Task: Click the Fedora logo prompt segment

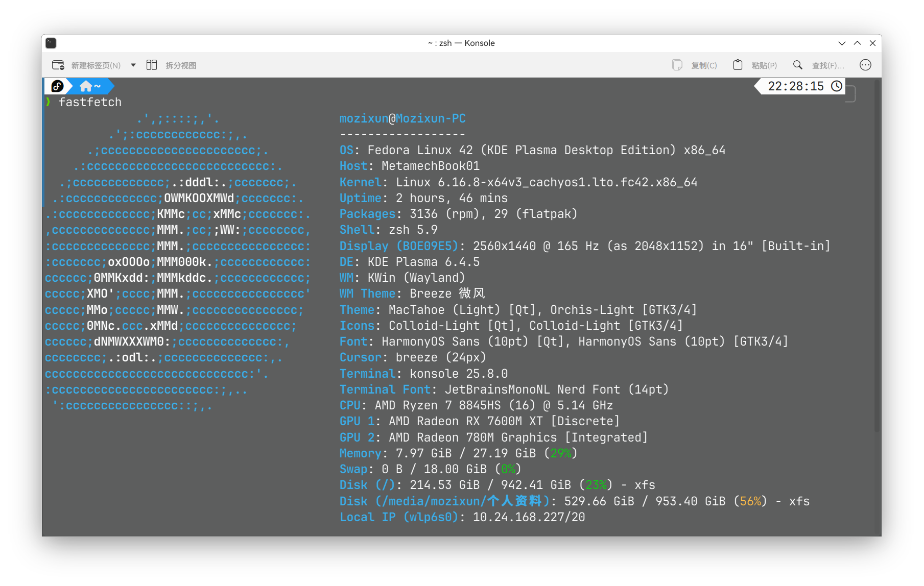Action: [58, 86]
